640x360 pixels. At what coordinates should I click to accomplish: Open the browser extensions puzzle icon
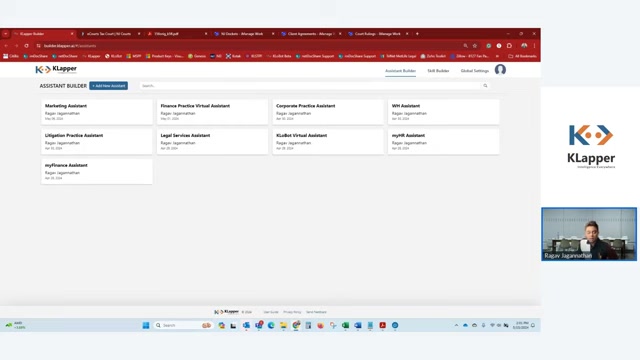tap(509, 46)
